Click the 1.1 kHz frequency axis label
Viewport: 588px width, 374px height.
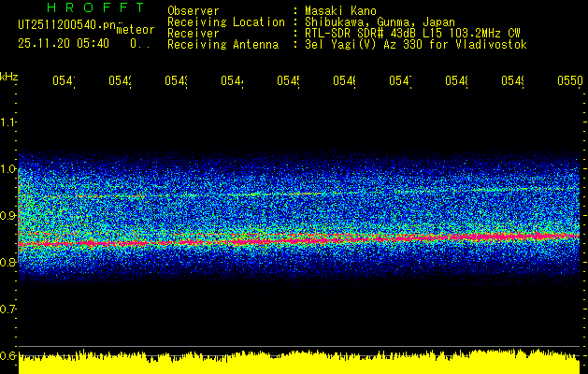7,122
